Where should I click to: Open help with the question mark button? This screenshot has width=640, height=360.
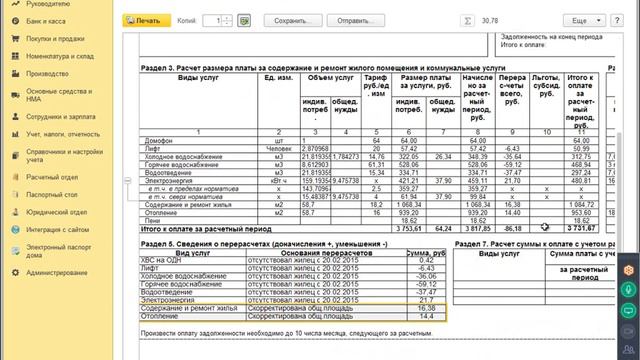pos(617,21)
